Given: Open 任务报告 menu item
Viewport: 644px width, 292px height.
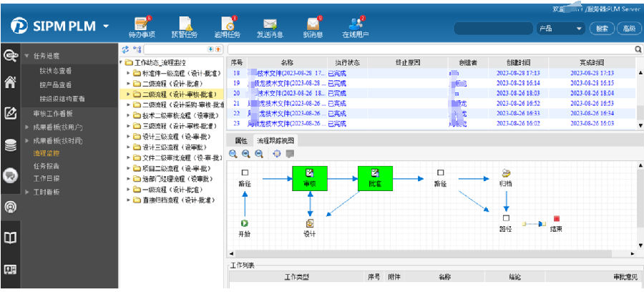Looking at the screenshot, I should pos(47,166).
